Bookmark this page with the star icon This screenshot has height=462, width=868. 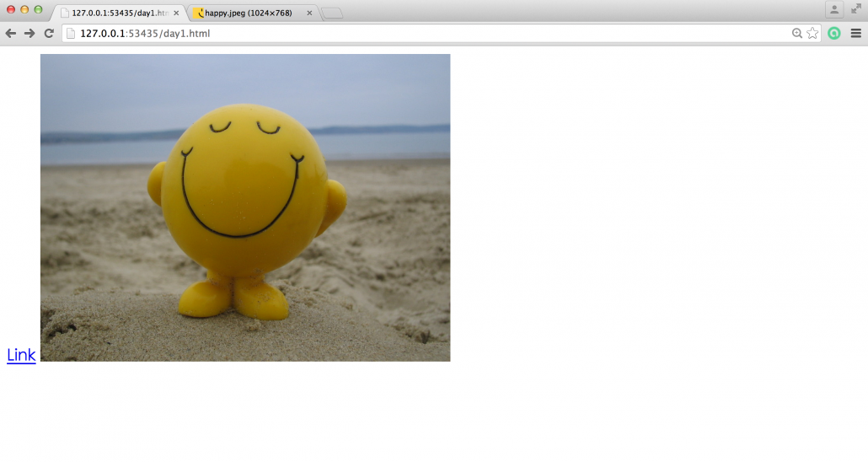click(x=812, y=34)
